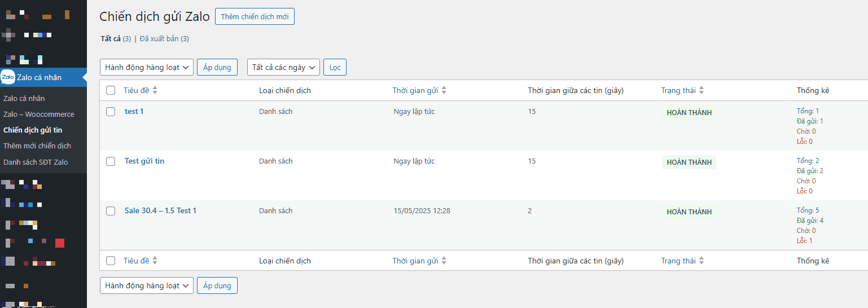The width and height of the screenshot is (868, 308).
Task: Open the Sale 30.4 – 1.5 Test 1 campaign link
Action: tap(160, 210)
